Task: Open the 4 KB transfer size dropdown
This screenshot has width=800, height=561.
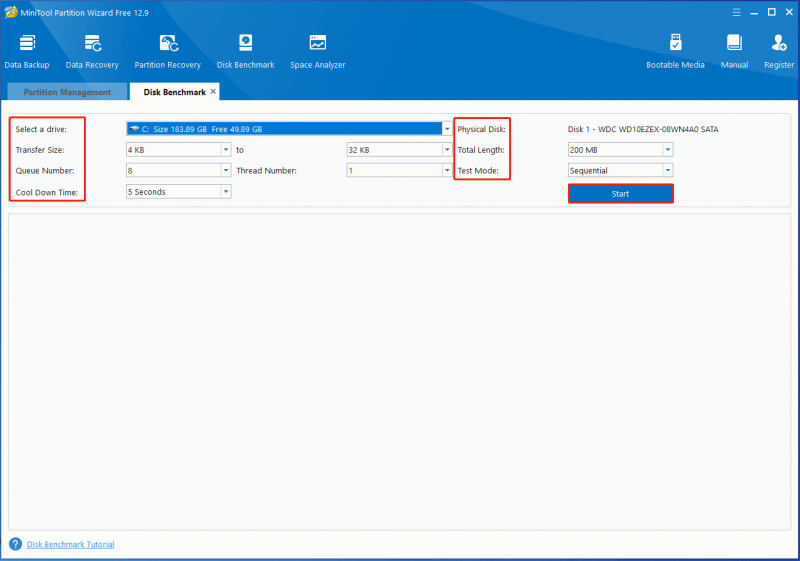Action: point(226,149)
